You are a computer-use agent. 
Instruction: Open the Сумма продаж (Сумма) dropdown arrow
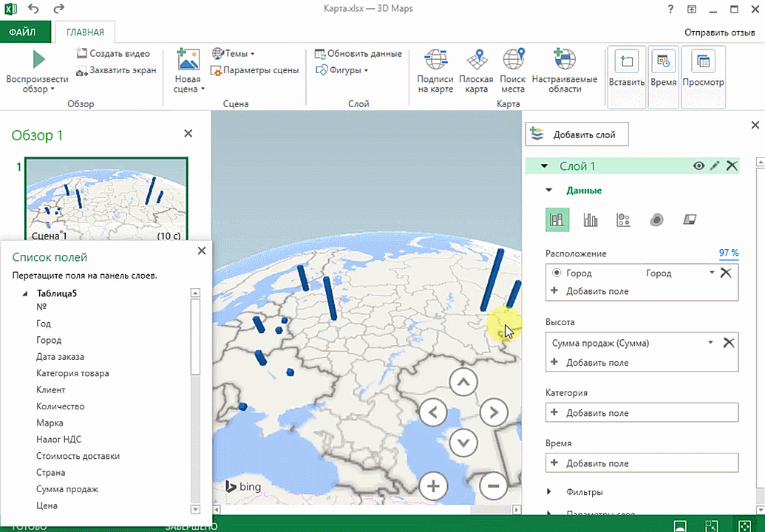(710, 343)
